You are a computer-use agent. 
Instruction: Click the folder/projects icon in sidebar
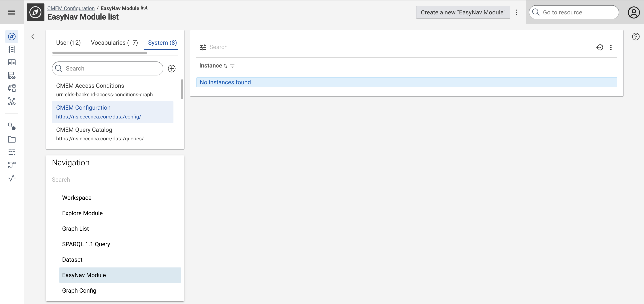click(12, 140)
